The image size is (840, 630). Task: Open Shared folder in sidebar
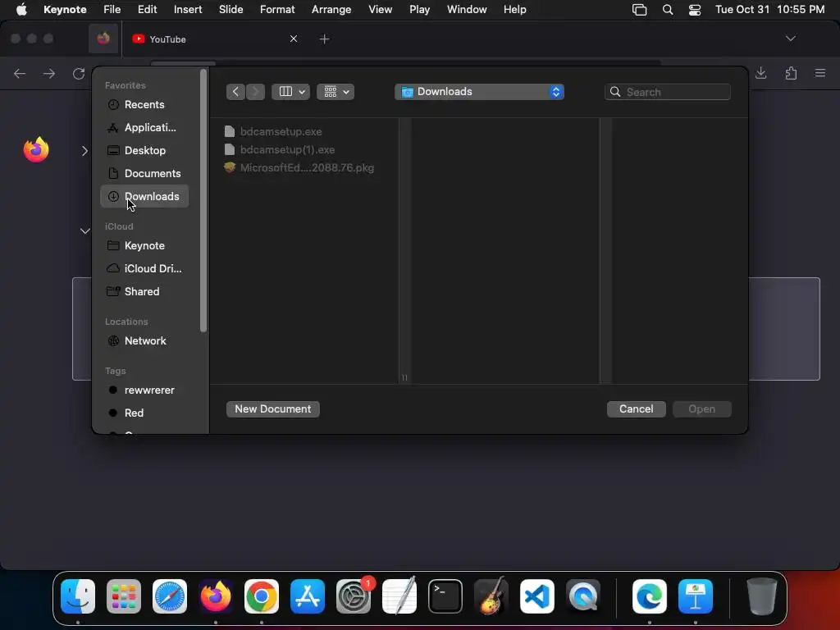coord(144,291)
